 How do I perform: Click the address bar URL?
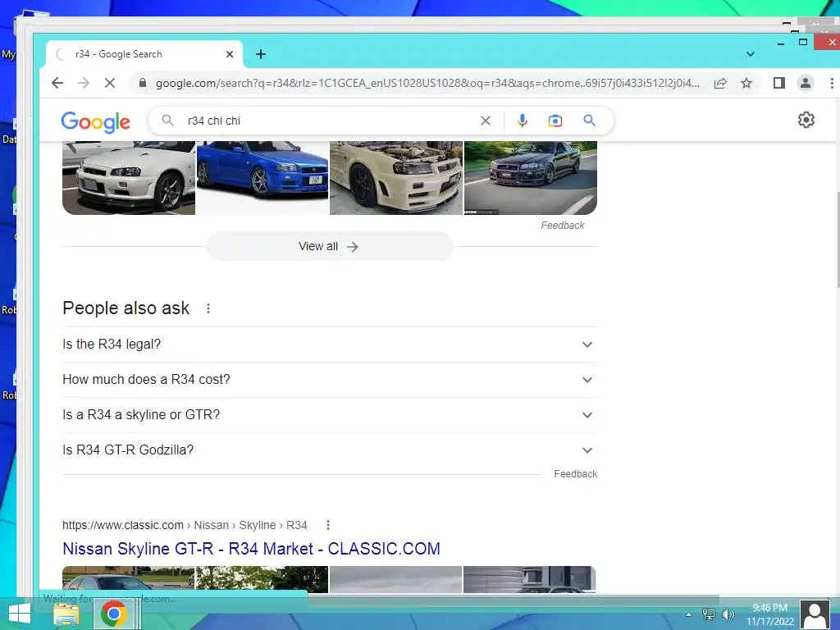coord(427,83)
